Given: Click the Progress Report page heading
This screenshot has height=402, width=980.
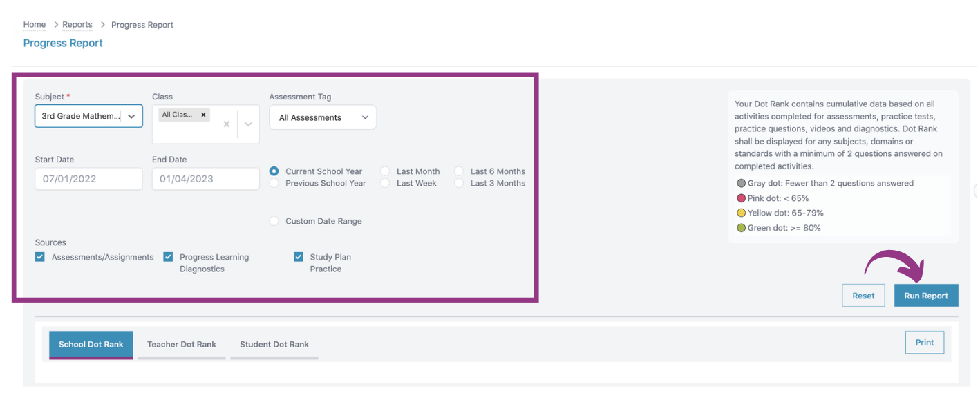Looking at the screenshot, I should tap(63, 43).
